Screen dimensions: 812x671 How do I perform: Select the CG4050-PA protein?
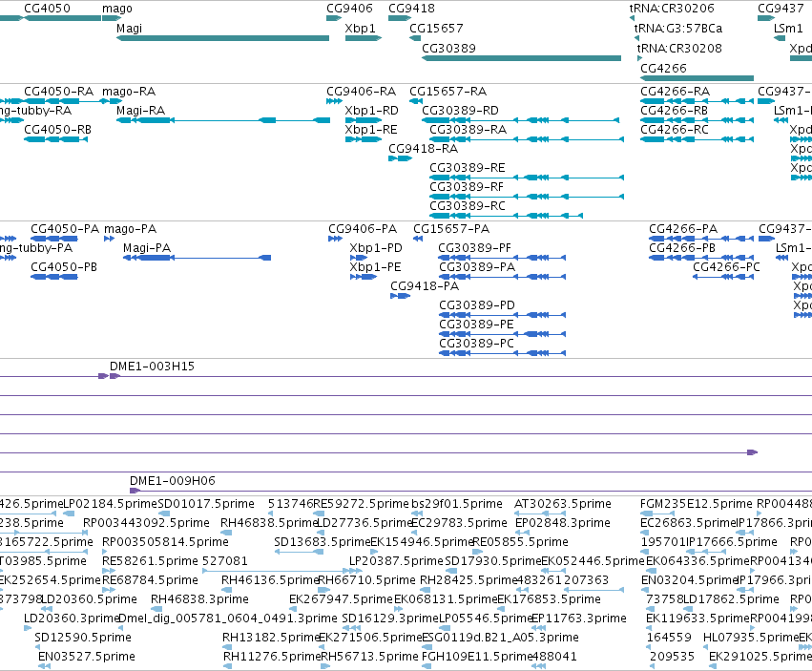coord(54,239)
